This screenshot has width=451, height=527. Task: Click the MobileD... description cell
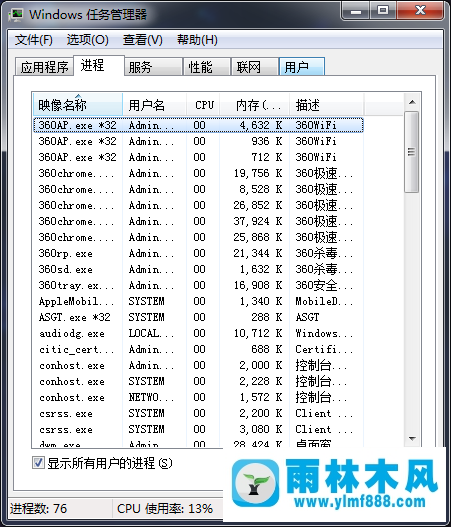click(324, 301)
